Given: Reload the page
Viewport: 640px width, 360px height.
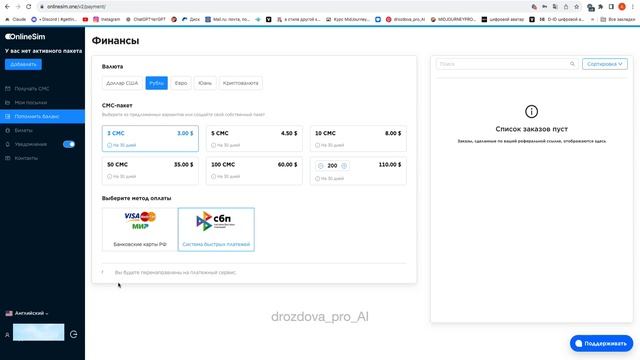Looking at the screenshot, I should (29, 7).
